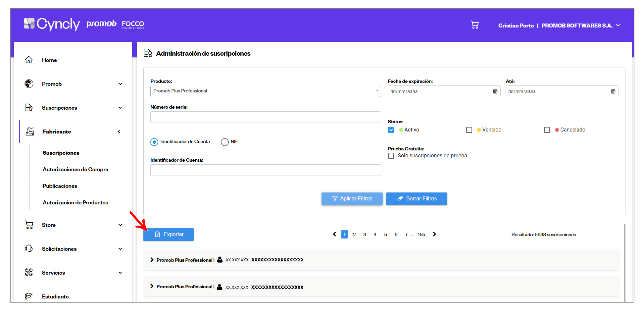Check the Cancelado status checkbox

pyautogui.click(x=547, y=130)
